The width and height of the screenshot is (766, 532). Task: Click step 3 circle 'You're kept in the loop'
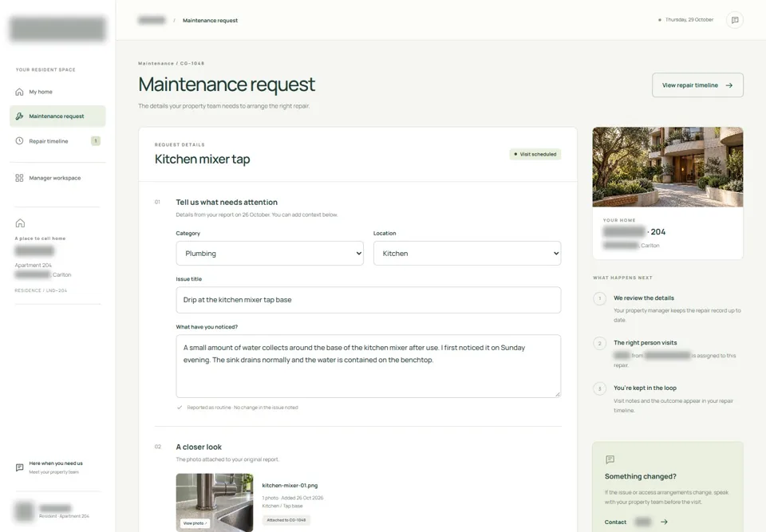600,389
